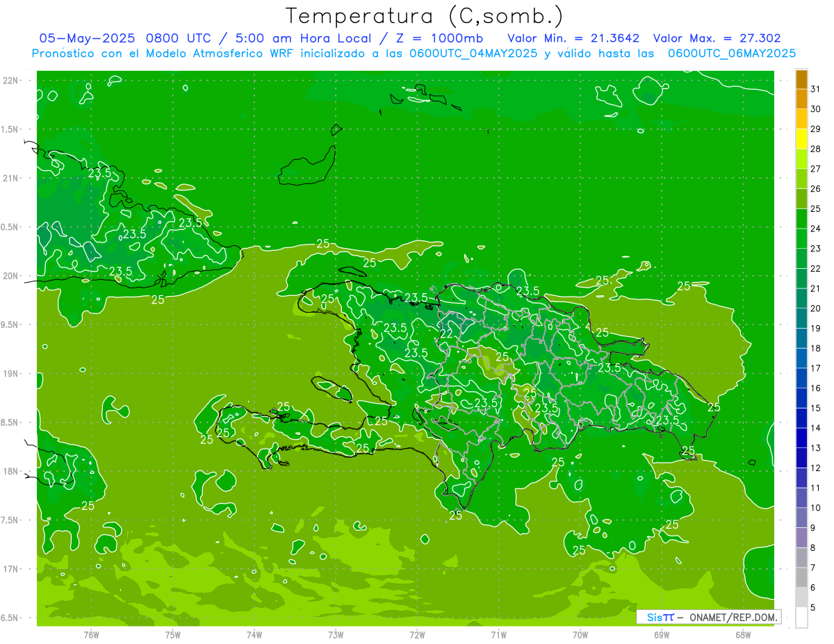834x644 pixels.
Task: Click the "22" contour label on the map
Action: [x=447, y=334]
